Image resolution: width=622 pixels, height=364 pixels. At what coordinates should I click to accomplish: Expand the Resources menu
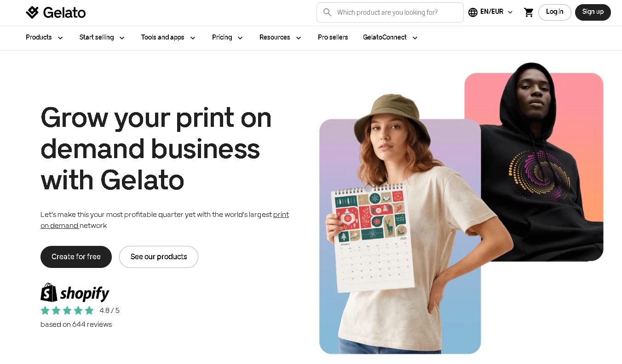point(280,38)
